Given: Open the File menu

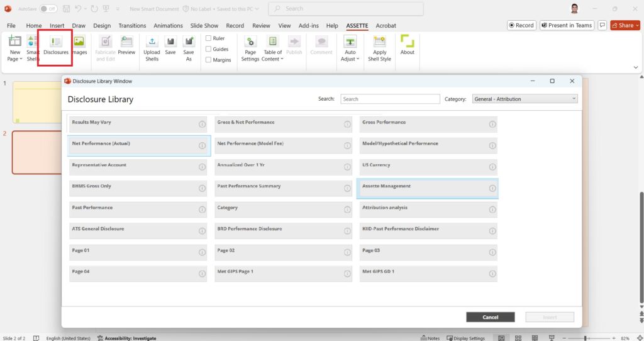Looking at the screenshot, I should click(x=11, y=25).
